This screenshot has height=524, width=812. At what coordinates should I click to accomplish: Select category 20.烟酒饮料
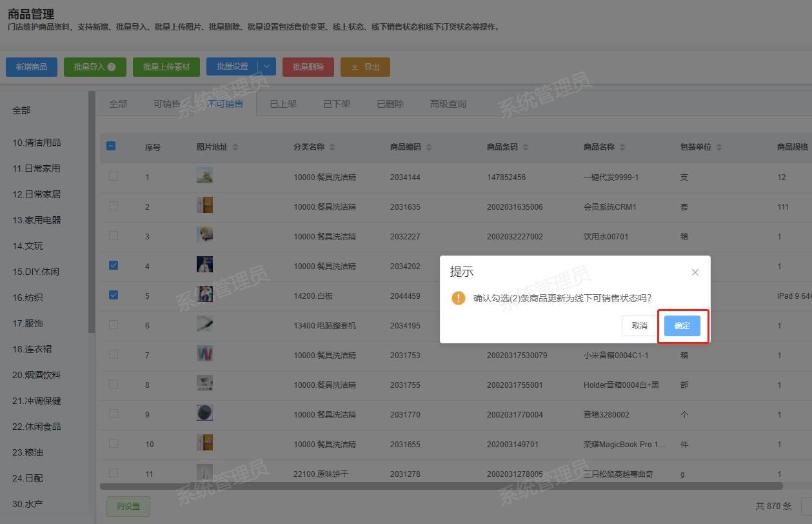pos(37,375)
